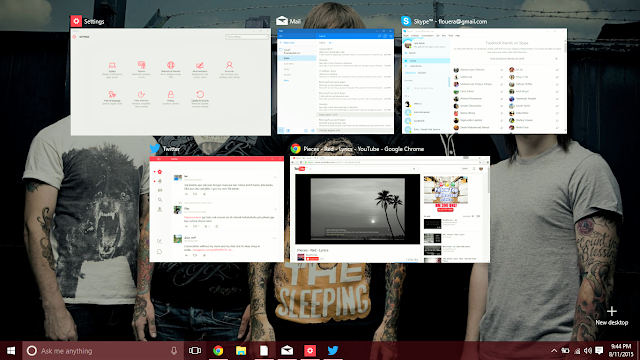Viewport: 640px width, 360px height.
Task: Expand the hidden system tray icons chevron
Action: (554, 351)
